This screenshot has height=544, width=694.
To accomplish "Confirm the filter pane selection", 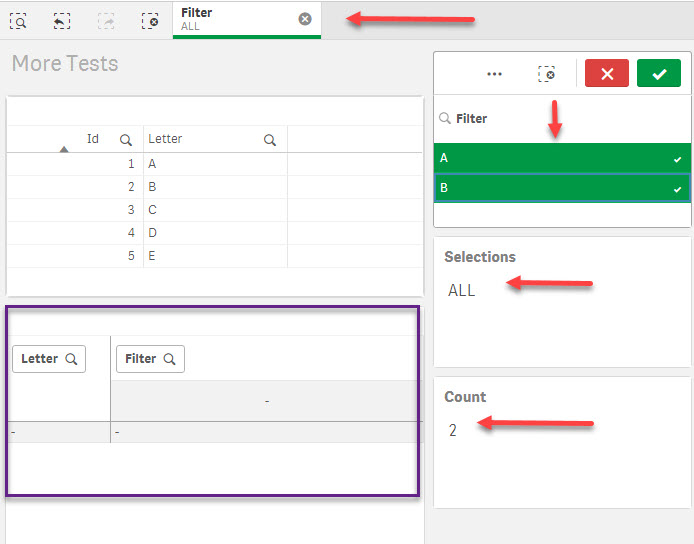I will pyautogui.click(x=659, y=73).
